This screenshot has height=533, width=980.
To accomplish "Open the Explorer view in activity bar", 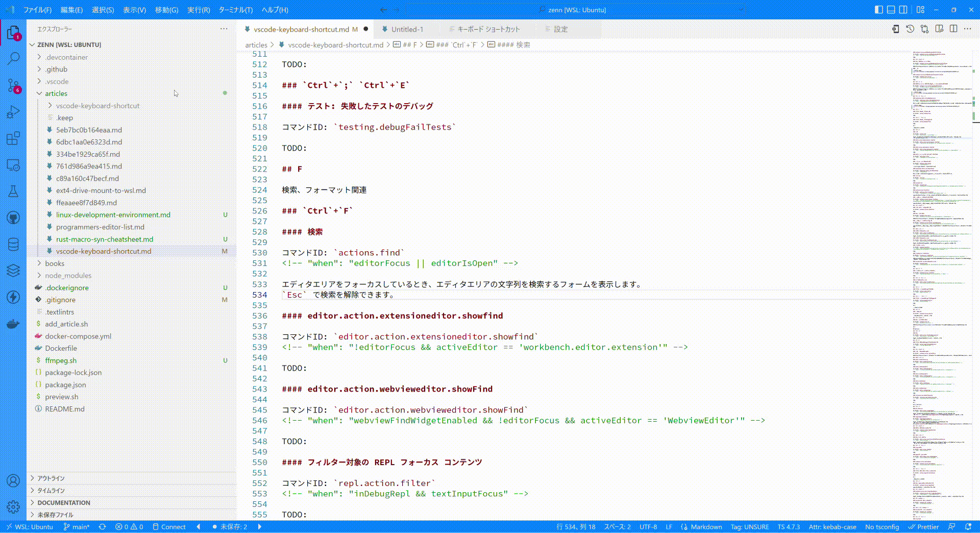I will coord(13,33).
